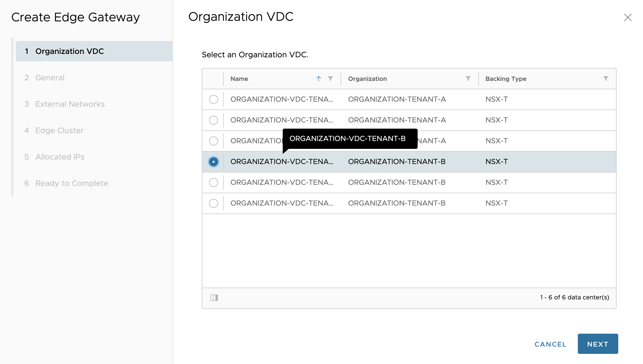Select the first TENANT-A VDC radio button
The image size is (643, 364).
point(214,99)
